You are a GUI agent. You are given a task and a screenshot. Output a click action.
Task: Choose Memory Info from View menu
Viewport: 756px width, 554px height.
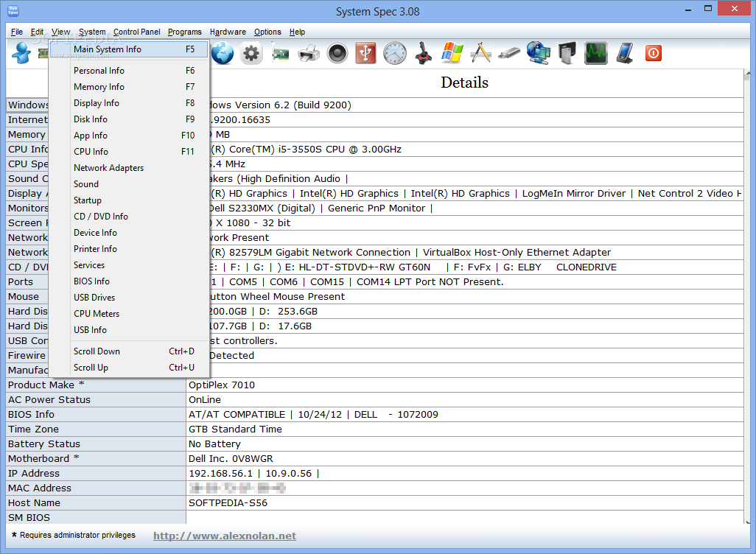click(129, 87)
